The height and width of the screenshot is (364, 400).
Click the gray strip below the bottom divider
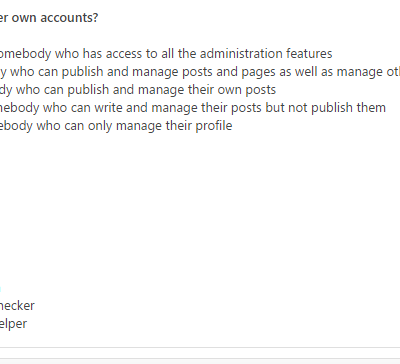click(x=200, y=361)
